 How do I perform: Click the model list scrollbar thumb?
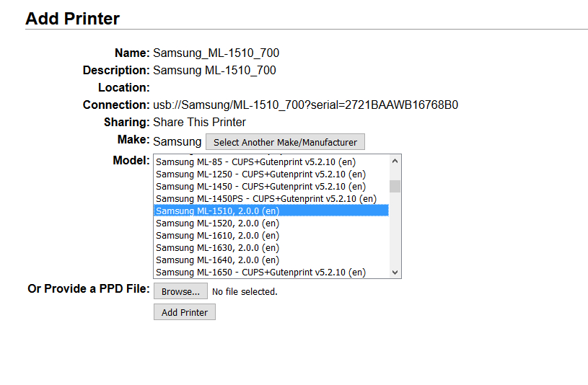pos(395,186)
